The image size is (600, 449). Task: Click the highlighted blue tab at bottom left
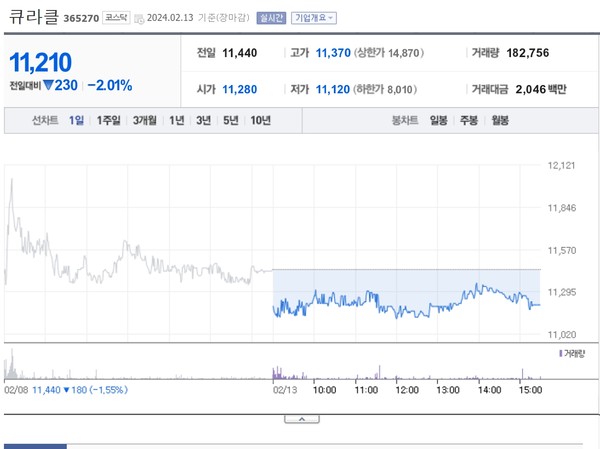(x=35, y=447)
